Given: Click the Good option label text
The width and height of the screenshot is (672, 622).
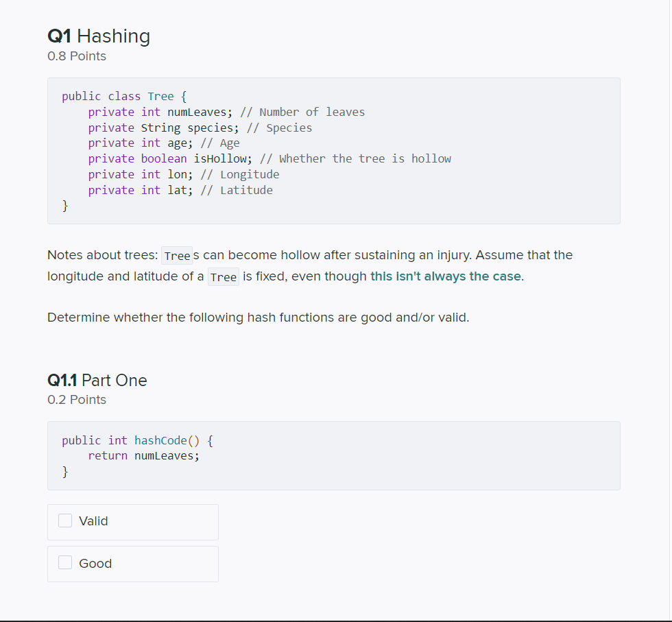Looking at the screenshot, I should coord(95,564).
